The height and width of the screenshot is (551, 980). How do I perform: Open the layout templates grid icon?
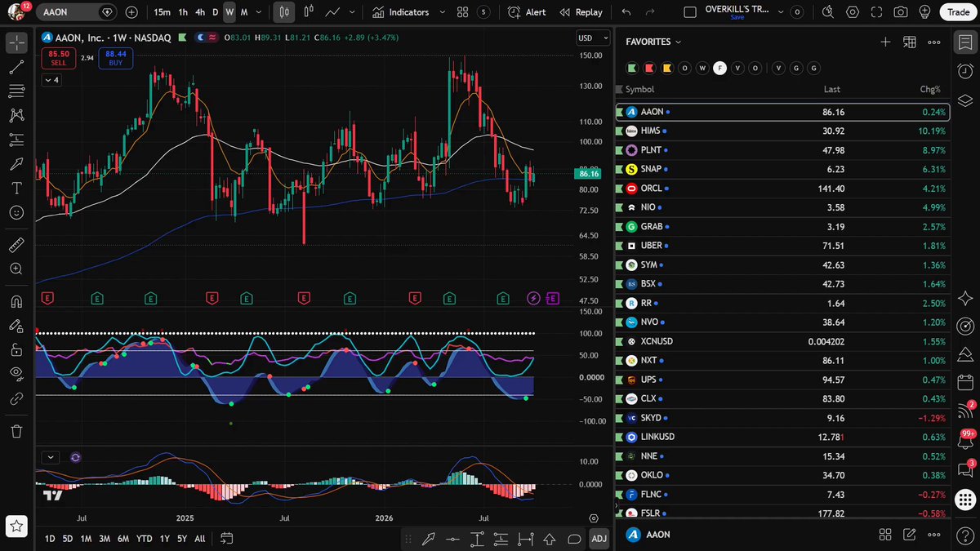point(462,12)
